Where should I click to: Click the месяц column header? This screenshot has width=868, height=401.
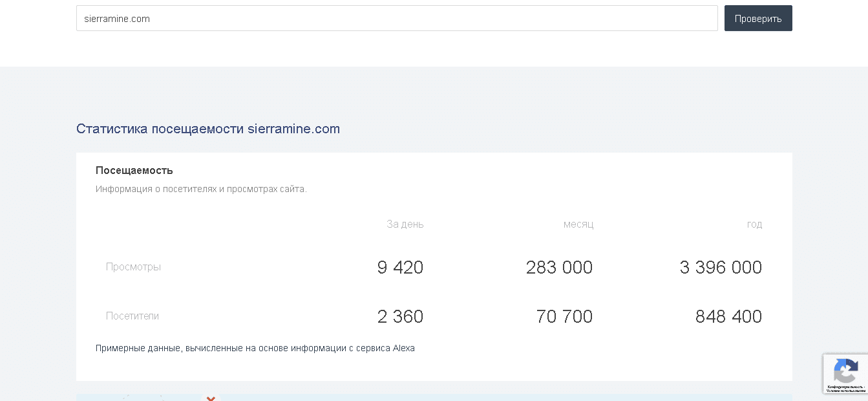[x=578, y=224]
